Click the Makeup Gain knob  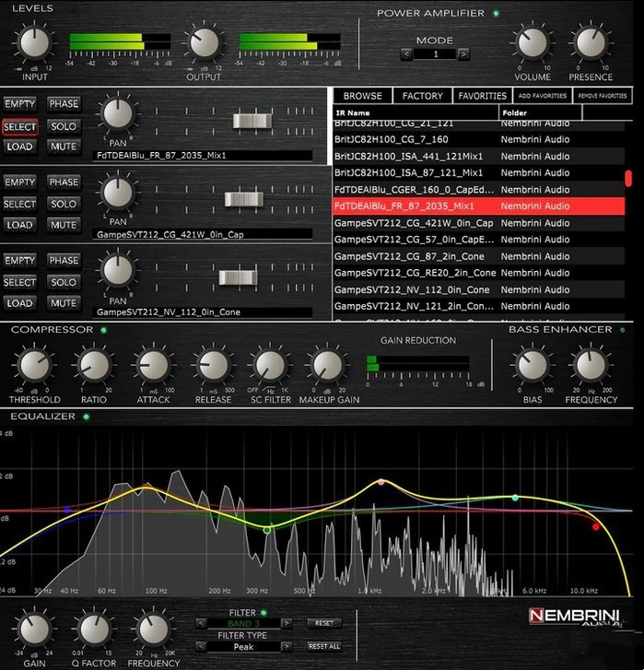[x=327, y=367]
